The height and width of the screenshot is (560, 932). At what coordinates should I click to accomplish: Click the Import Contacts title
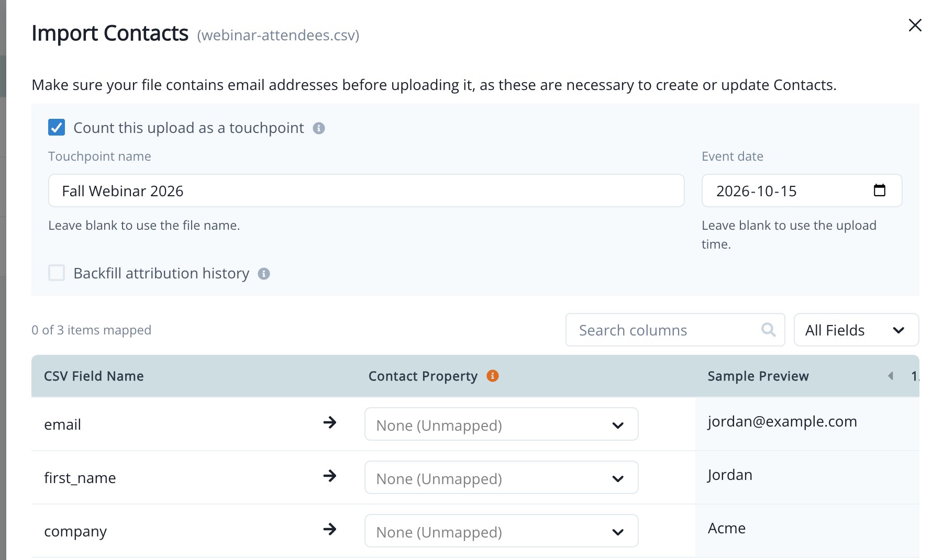tap(110, 33)
